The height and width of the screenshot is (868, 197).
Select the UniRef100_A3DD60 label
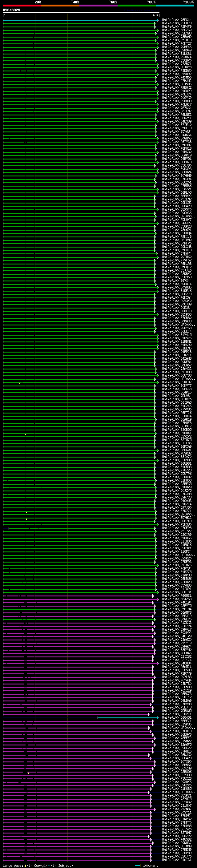(176, 71)
